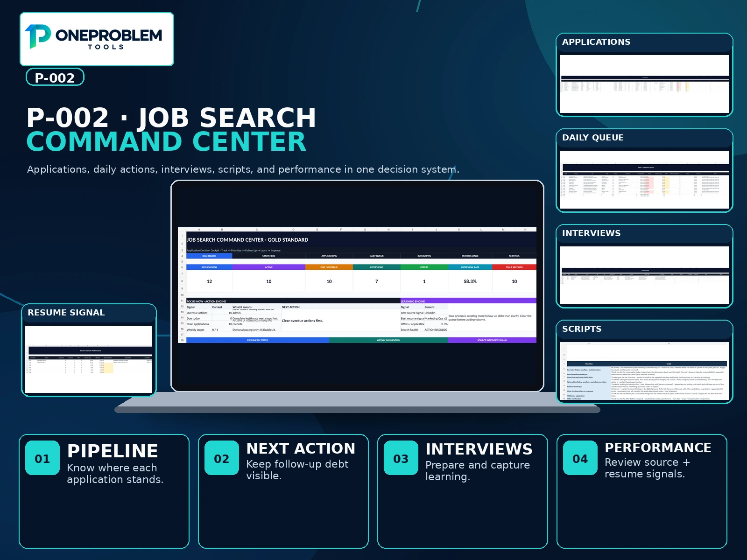Click the PIPELINE feature card heading

click(113, 451)
